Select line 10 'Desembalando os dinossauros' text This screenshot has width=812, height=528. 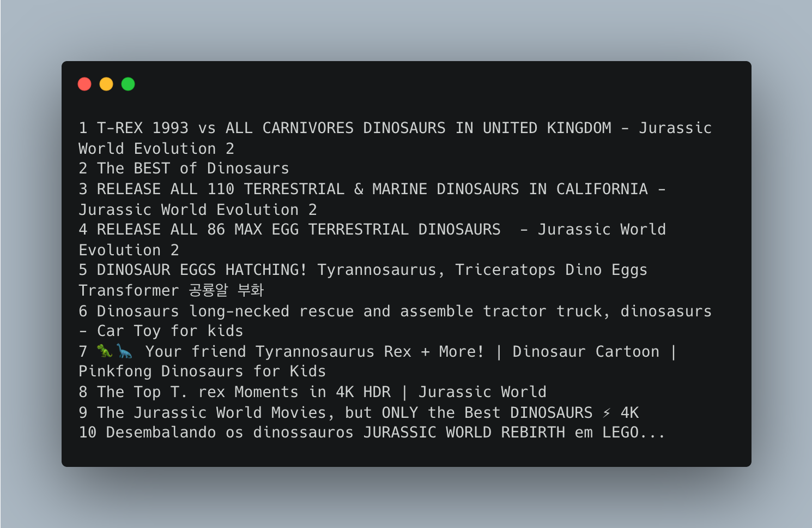230,433
